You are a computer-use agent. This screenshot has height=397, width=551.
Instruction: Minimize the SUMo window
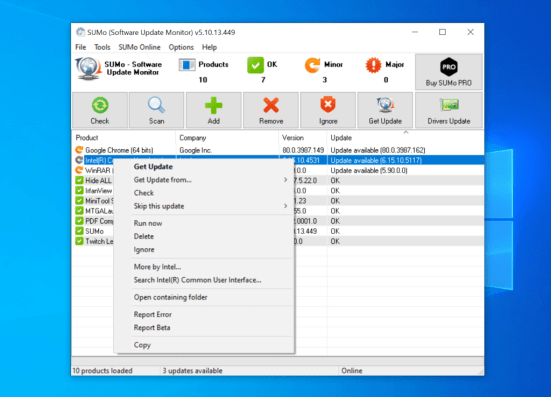(x=415, y=32)
